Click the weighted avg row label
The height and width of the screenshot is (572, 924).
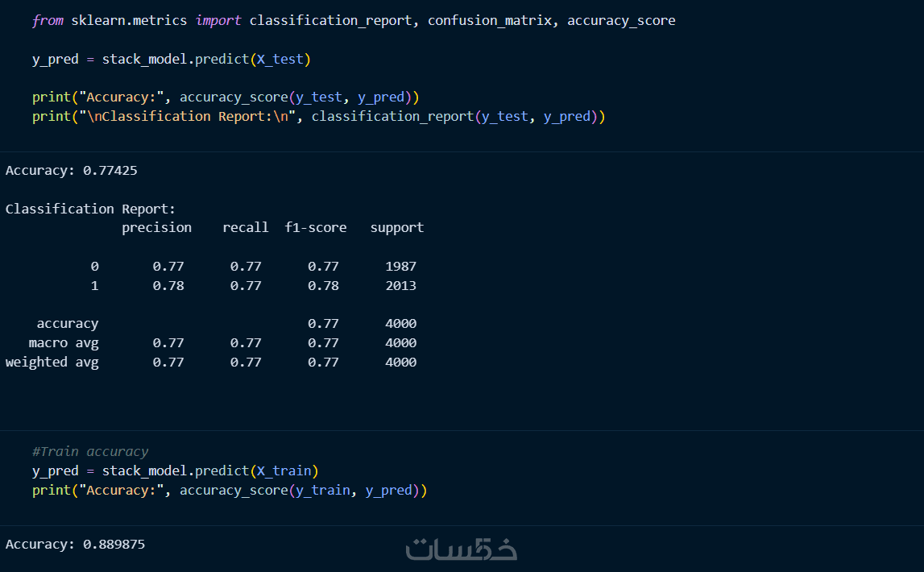52,362
